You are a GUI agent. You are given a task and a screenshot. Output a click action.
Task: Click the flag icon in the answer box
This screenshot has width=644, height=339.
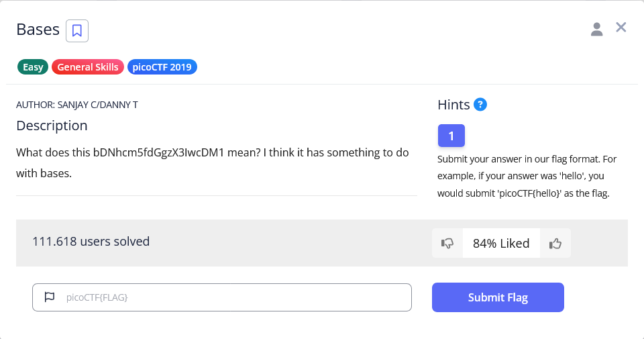click(49, 297)
